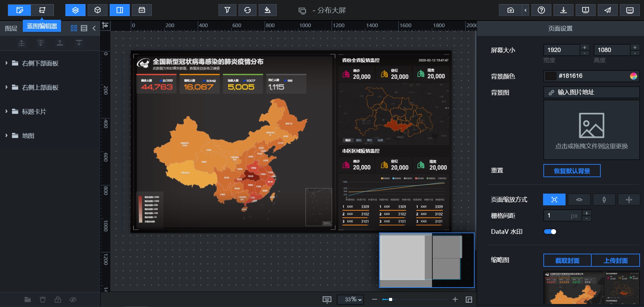Switch layers to thumbnail grid view

74,28
